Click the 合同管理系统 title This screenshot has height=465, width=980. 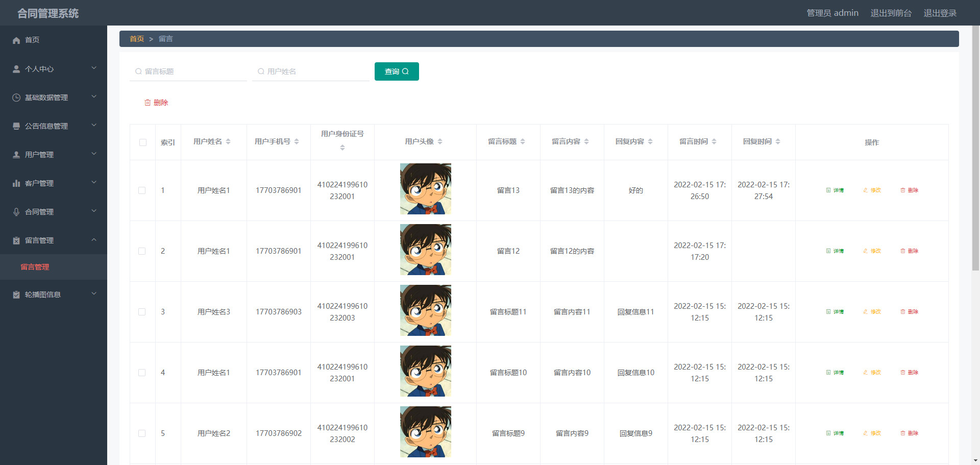tap(48, 13)
